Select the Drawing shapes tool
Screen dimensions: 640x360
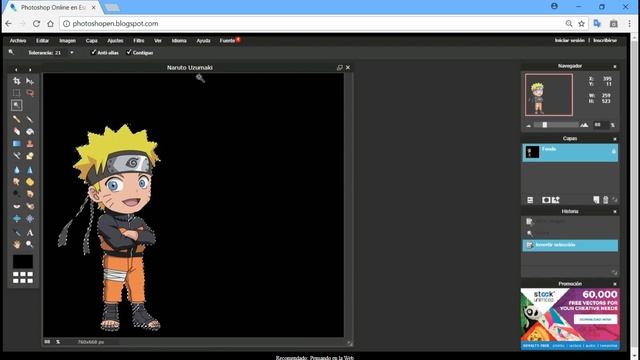point(30,156)
